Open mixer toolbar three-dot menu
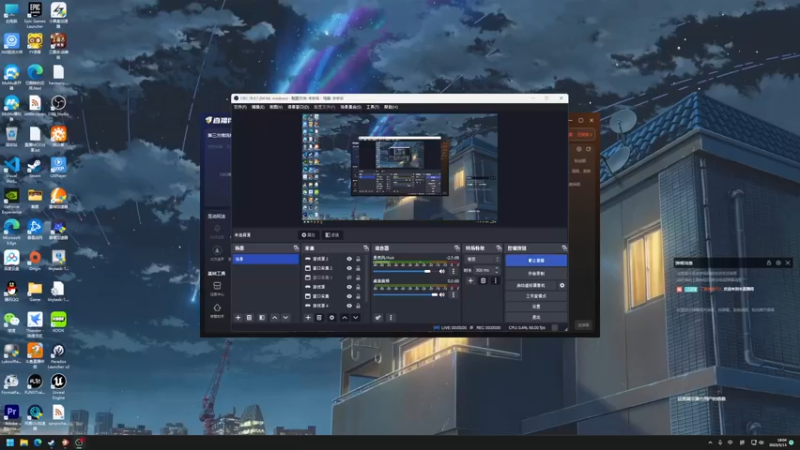This screenshot has width=800, height=450. point(391,317)
